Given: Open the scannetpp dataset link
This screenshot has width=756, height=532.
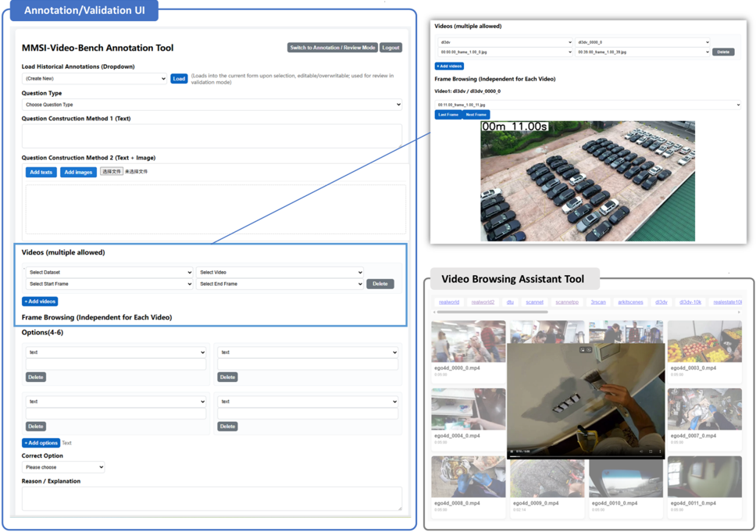Looking at the screenshot, I should pyautogui.click(x=567, y=302).
